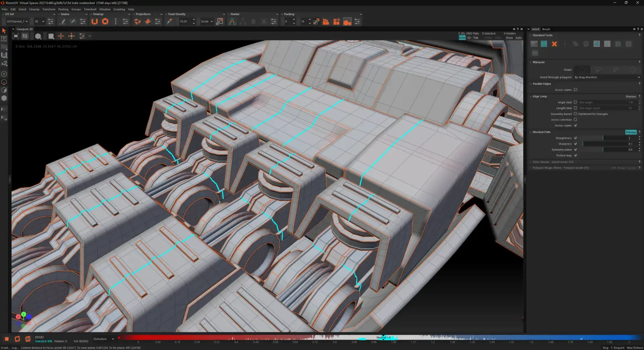Viewport: 644px width, 350px height.
Task: Open the Unwrap menu
Action: (34, 9)
